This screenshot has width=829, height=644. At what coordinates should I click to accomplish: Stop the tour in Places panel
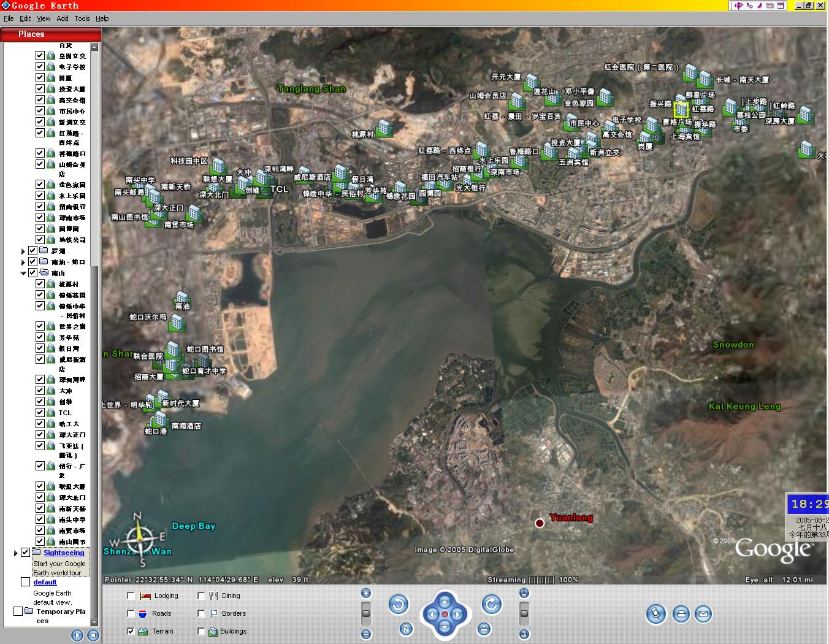click(93, 635)
